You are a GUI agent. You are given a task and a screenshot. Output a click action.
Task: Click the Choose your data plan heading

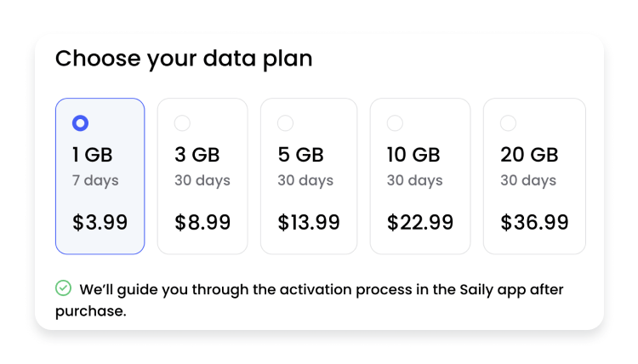184,59
